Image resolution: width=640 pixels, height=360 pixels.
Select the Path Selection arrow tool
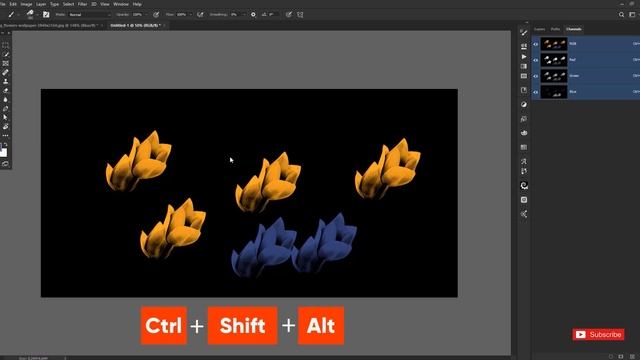[x=5, y=118]
